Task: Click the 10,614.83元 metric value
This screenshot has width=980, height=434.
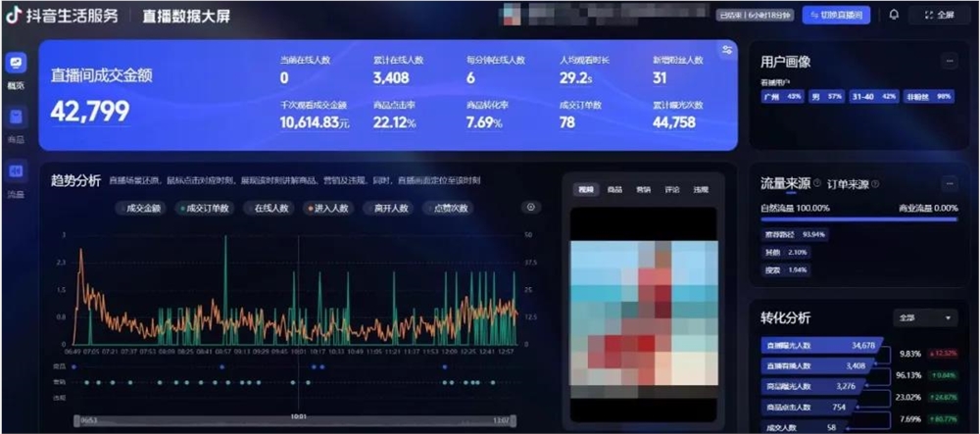Action: [315, 122]
